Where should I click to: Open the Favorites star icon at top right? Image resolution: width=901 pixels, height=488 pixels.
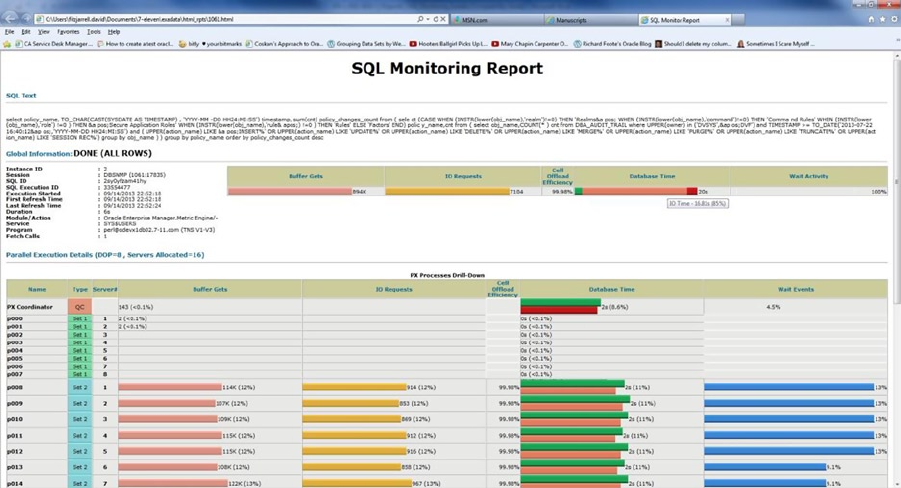click(882, 19)
